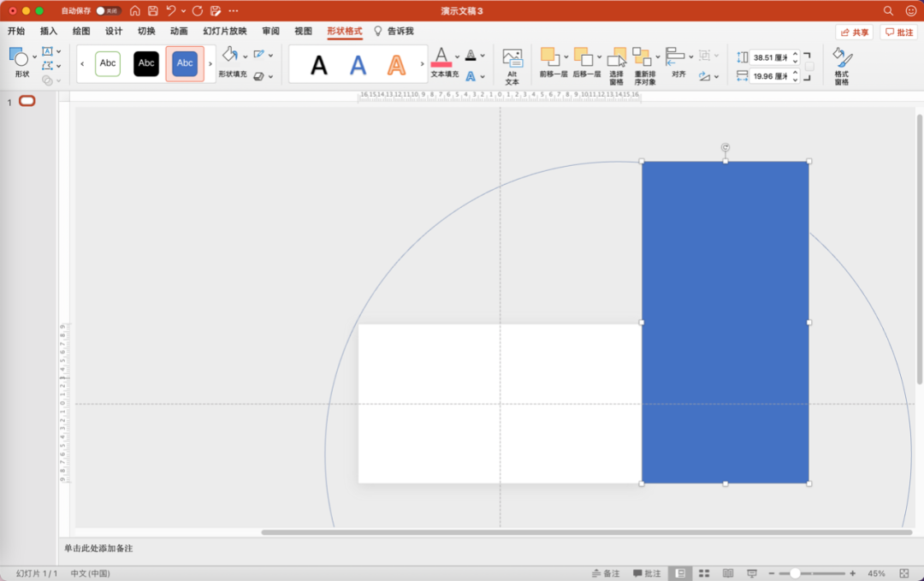This screenshot has width=924, height=581.
Task: Expand the 形状 shapes dropdown arrow
Action: coord(34,57)
